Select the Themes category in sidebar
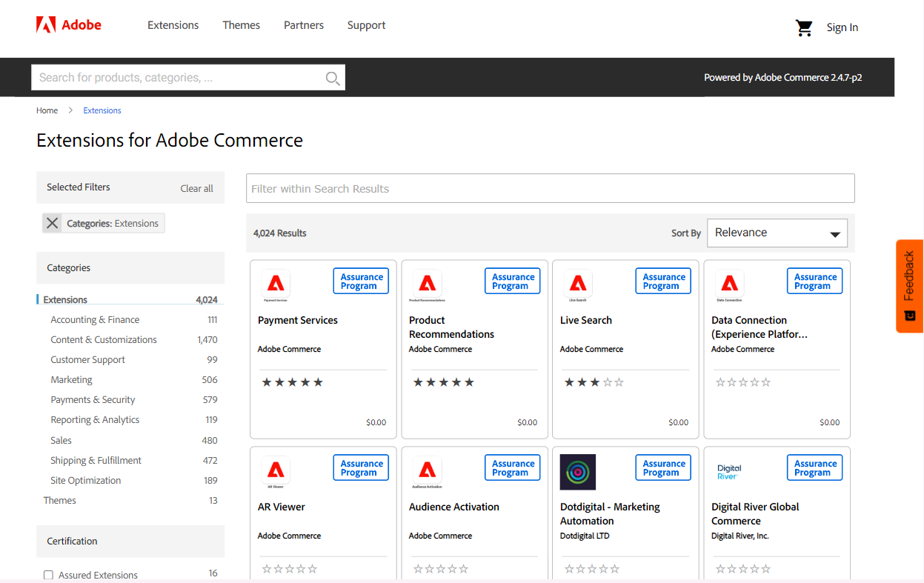 (59, 500)
